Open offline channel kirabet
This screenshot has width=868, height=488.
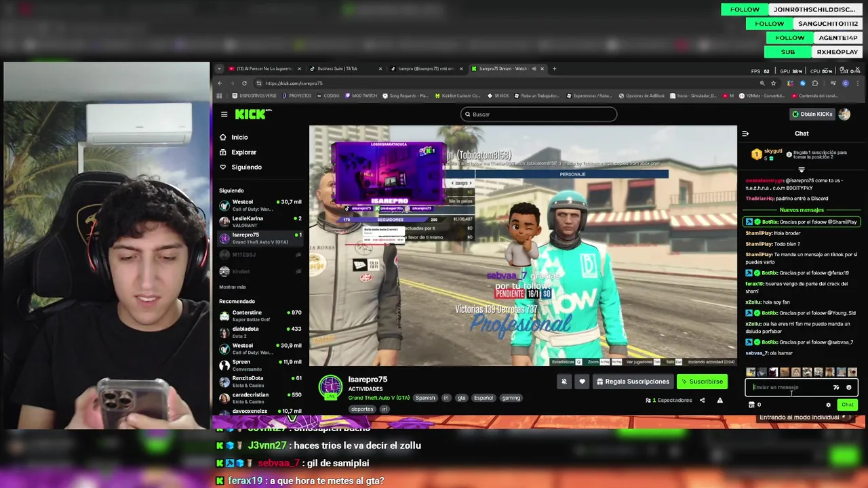260,271
